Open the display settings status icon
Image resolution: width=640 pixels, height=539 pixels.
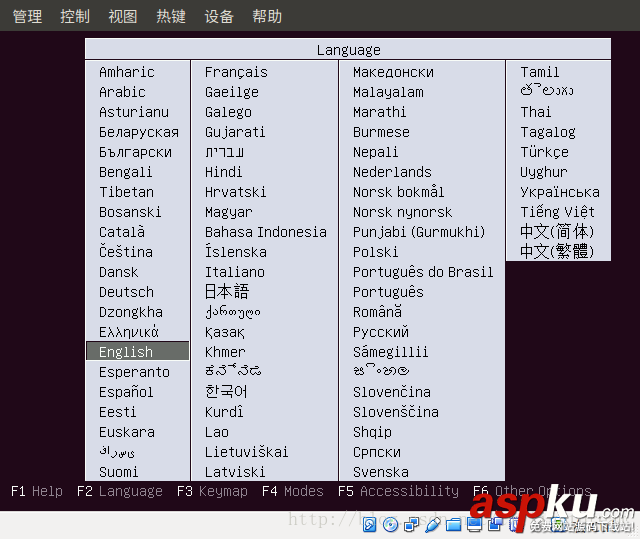click(x=474, y=524)
